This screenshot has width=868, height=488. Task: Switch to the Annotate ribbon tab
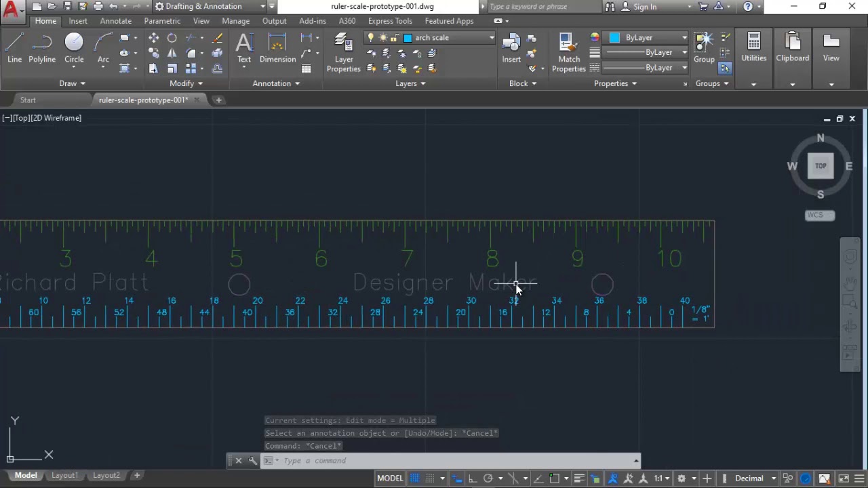[116, 21]
